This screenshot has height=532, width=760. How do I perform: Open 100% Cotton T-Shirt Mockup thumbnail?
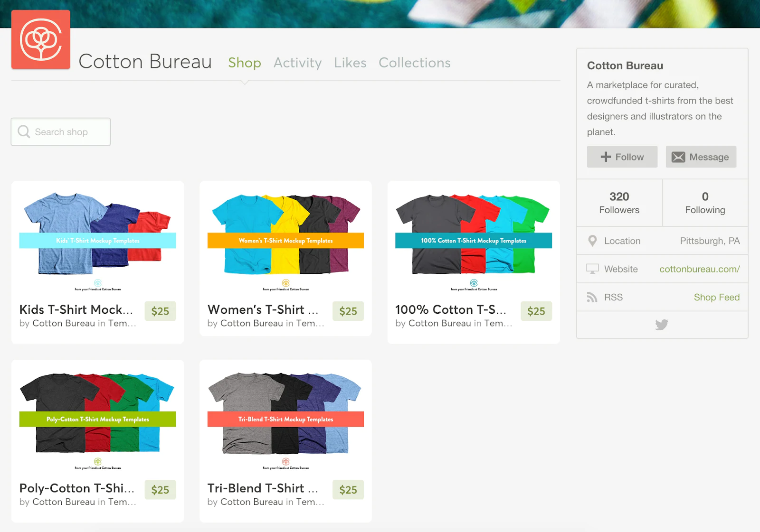474,241
